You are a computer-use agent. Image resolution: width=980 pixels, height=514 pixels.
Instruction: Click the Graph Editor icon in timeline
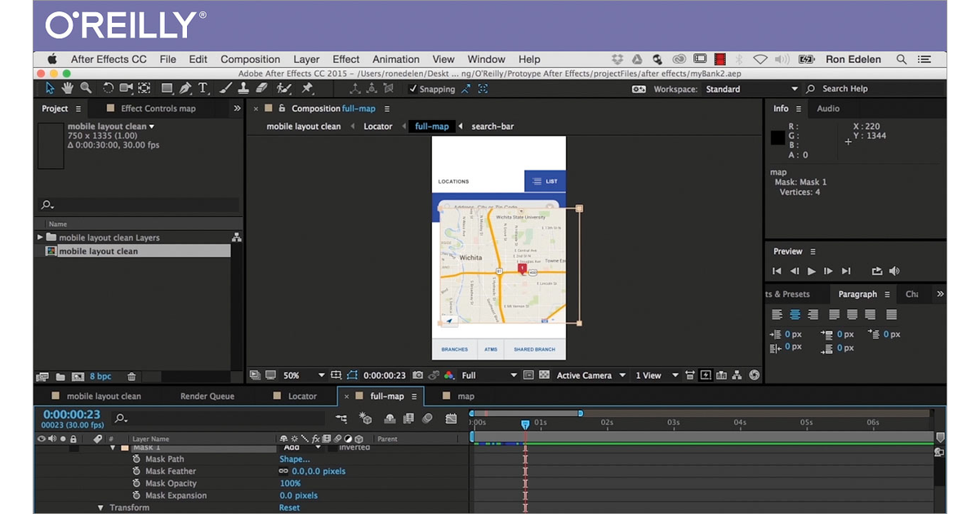[452, 419]
